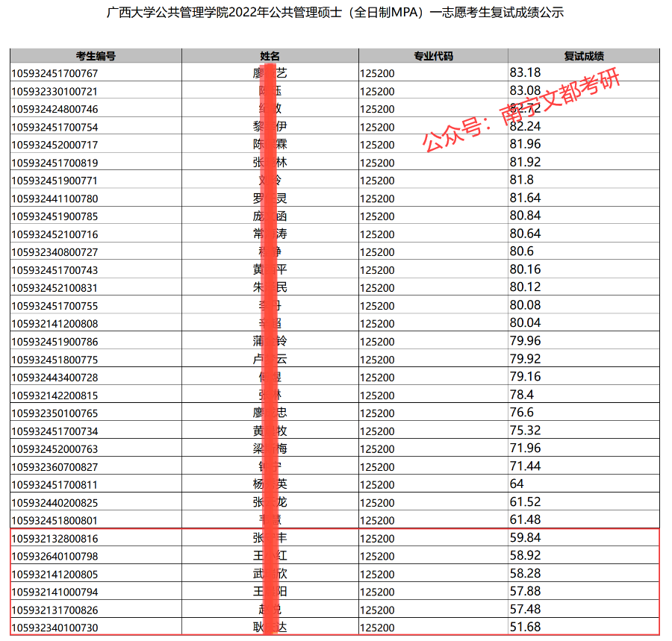Image resolution: width=672 pixels, height=641 pixels.
Task: Click the score 80.6 cell
Action: 520,251
